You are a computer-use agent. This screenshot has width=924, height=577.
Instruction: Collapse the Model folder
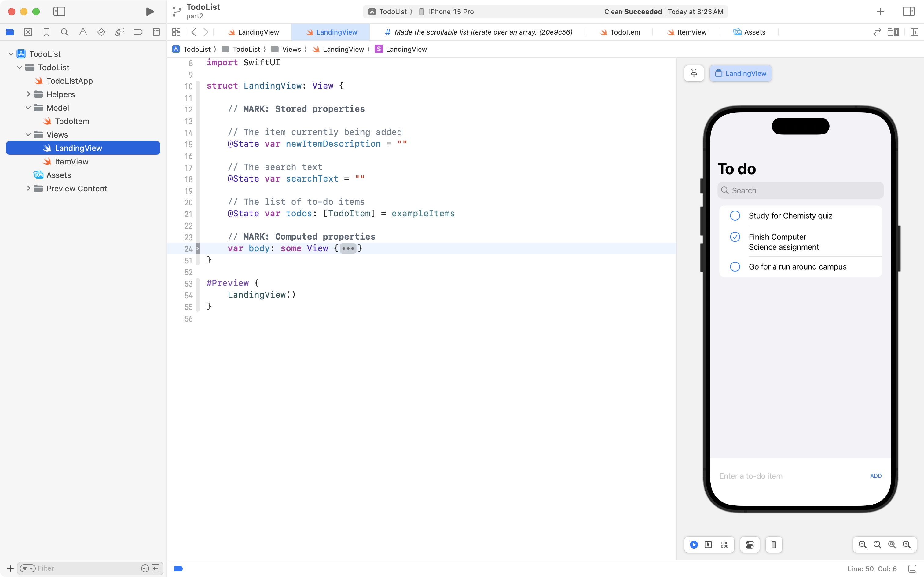[x=28, y=108]
